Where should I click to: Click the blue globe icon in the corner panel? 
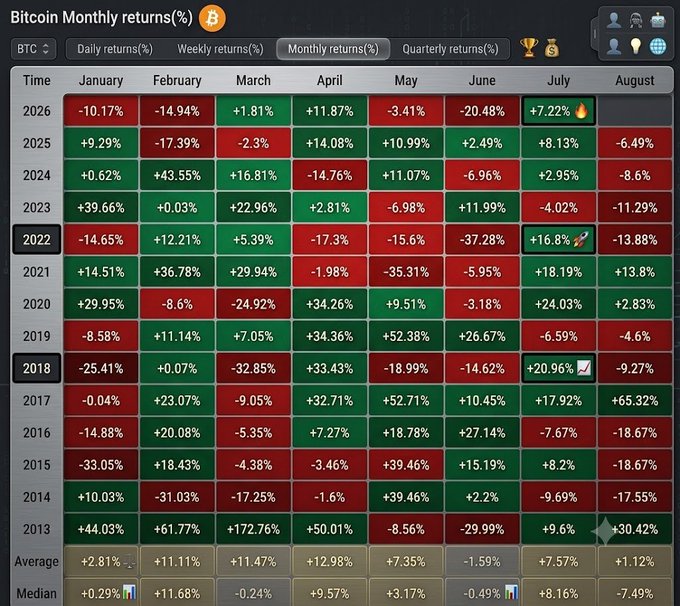coord(658,46)
